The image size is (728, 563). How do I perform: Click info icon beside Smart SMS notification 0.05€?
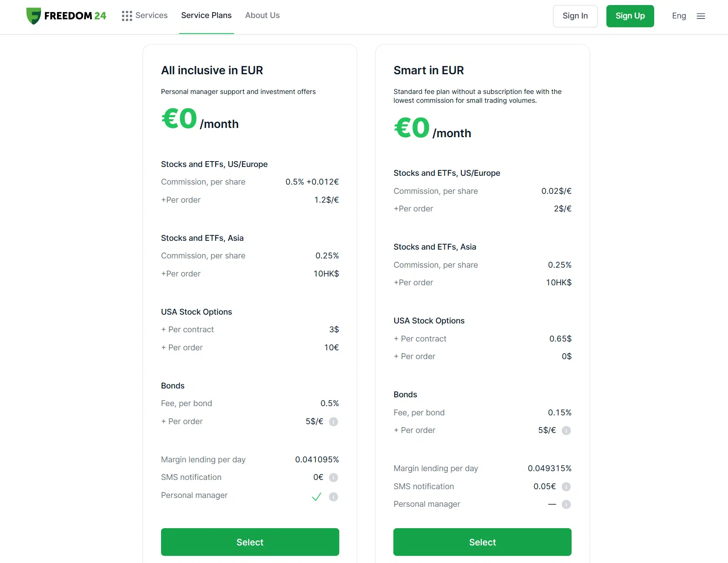tap(566, 487)
